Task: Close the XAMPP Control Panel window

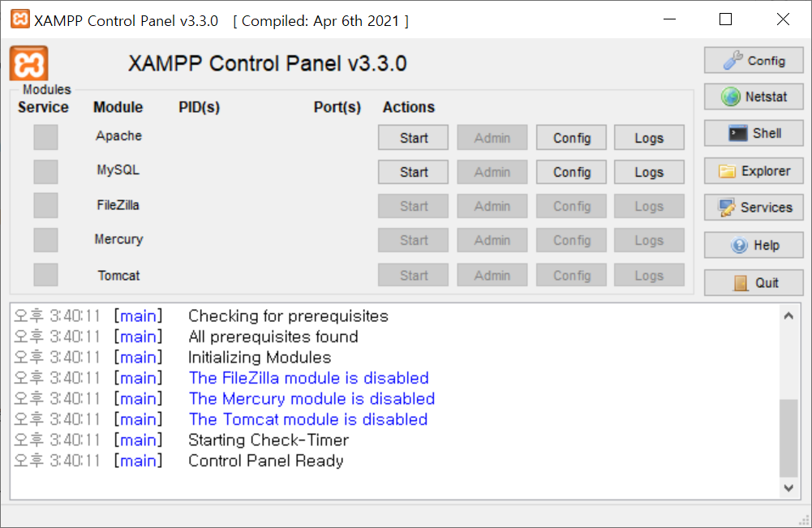Action: coord(783,19)
